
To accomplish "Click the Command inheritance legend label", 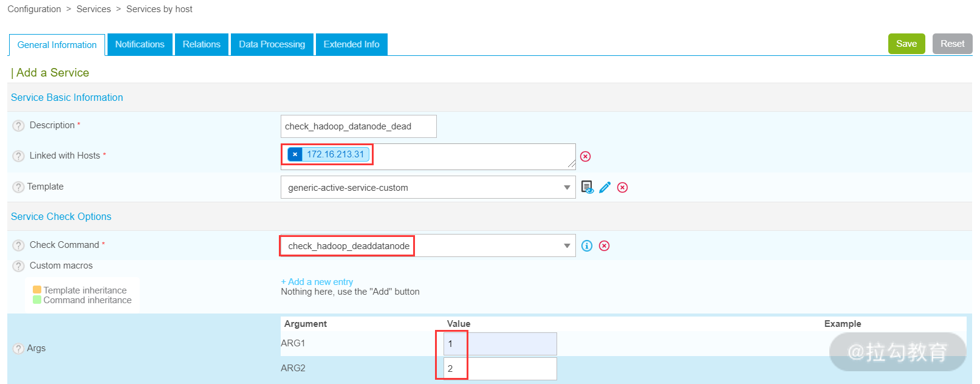I will coord(87,300).
